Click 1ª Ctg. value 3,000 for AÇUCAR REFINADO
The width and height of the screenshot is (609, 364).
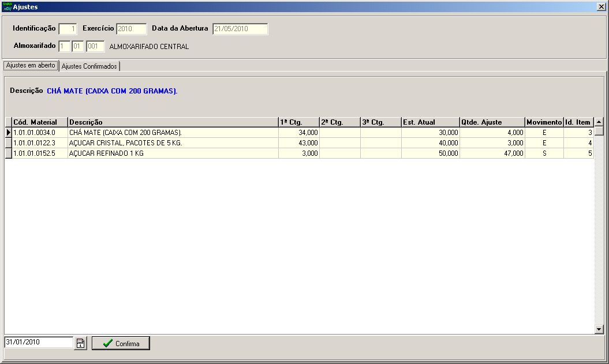click(298, 153)
